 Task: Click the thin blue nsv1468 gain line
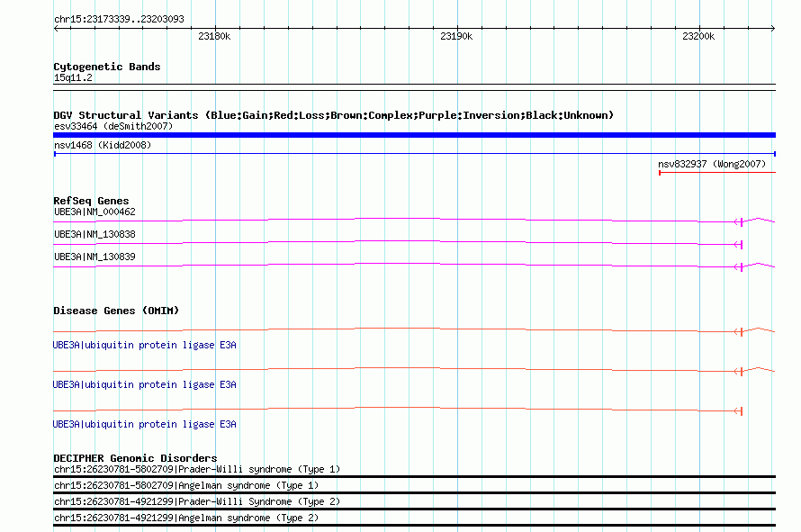coord(415,154)
